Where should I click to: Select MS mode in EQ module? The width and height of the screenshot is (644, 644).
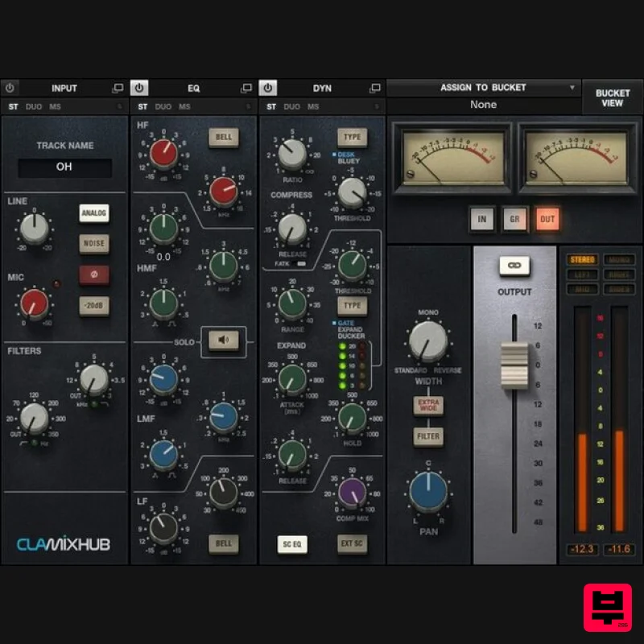[x=184, y=107]
